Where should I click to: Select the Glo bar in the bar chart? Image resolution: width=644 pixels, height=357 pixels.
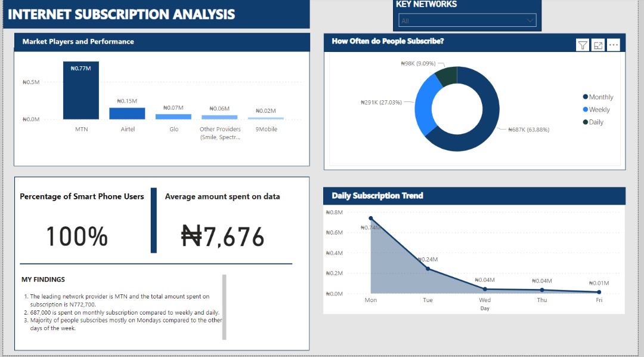(x=174, y=116)
